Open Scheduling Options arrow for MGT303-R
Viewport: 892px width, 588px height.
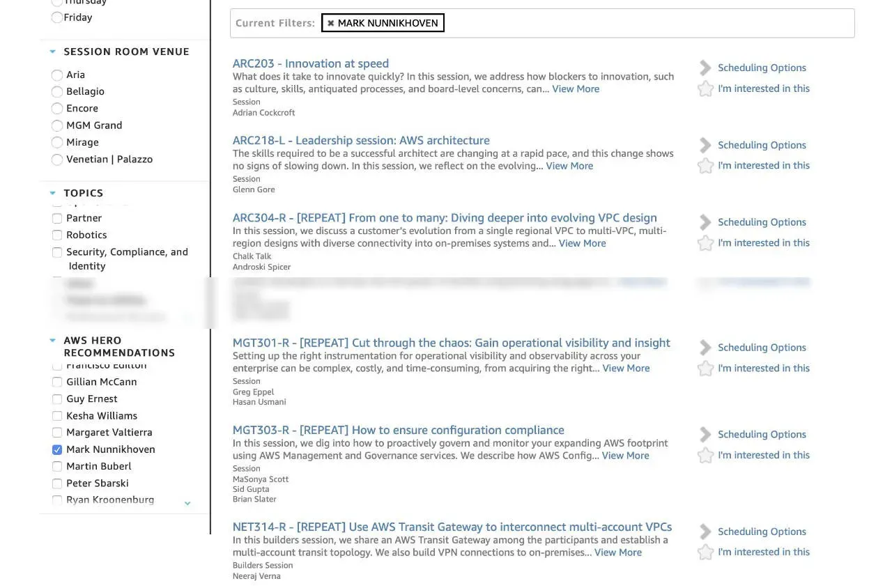point(705,433)
